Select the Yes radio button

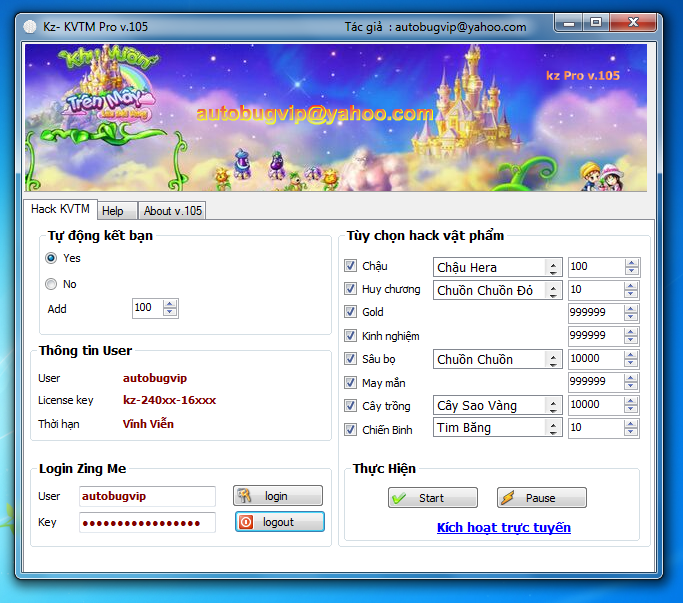tap(51, 258)
